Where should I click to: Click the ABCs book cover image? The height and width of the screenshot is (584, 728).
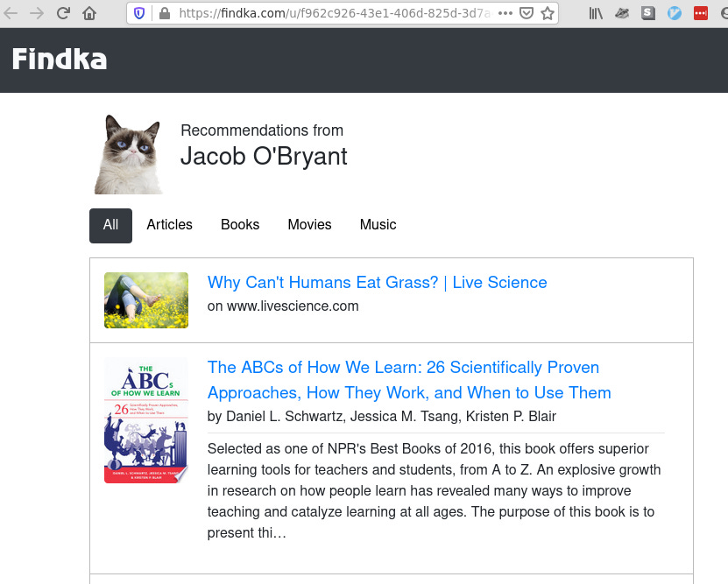tap(146, 420)
